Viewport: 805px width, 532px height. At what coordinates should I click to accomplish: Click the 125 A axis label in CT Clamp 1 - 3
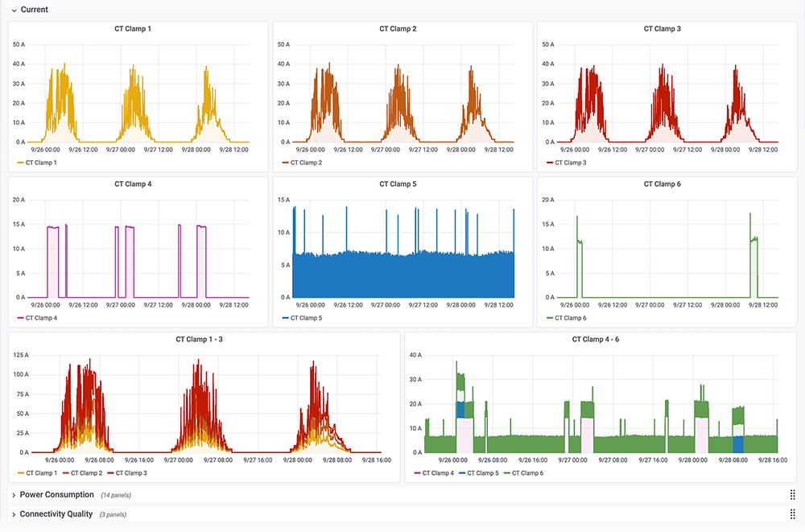[x=21, y=355]
